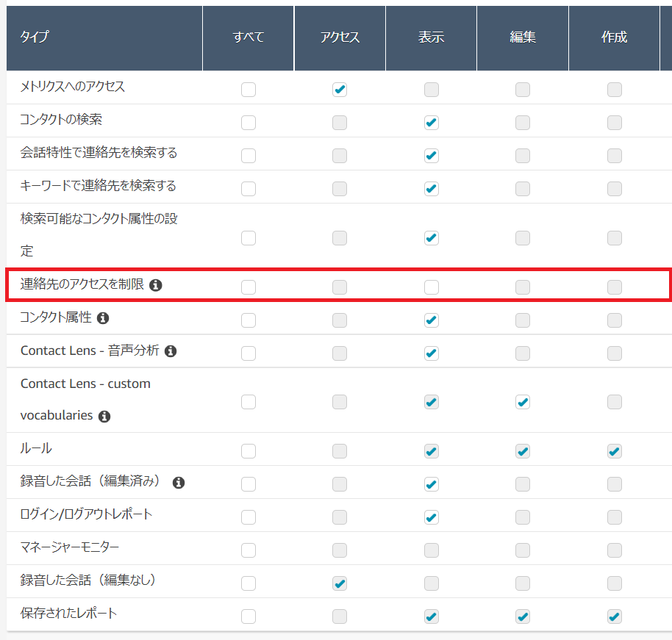Click the アクセス column header
672x640 pixels.
[x=340, y=38]
